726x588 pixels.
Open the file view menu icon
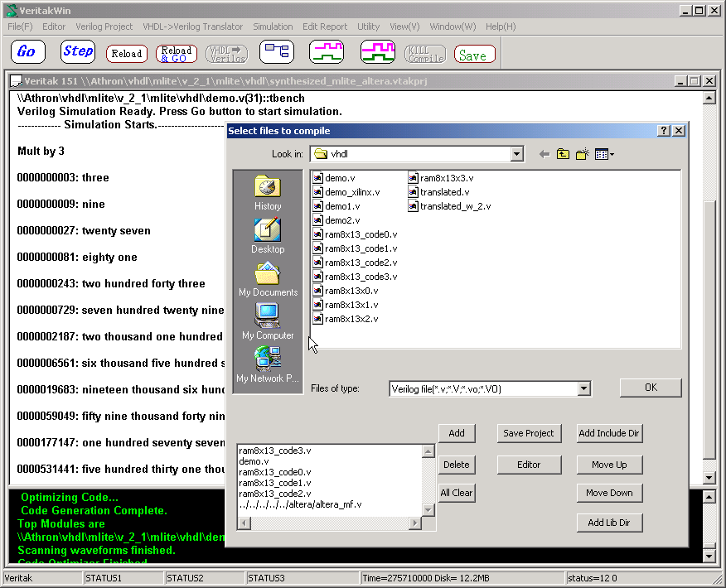(x=604, y=154)
